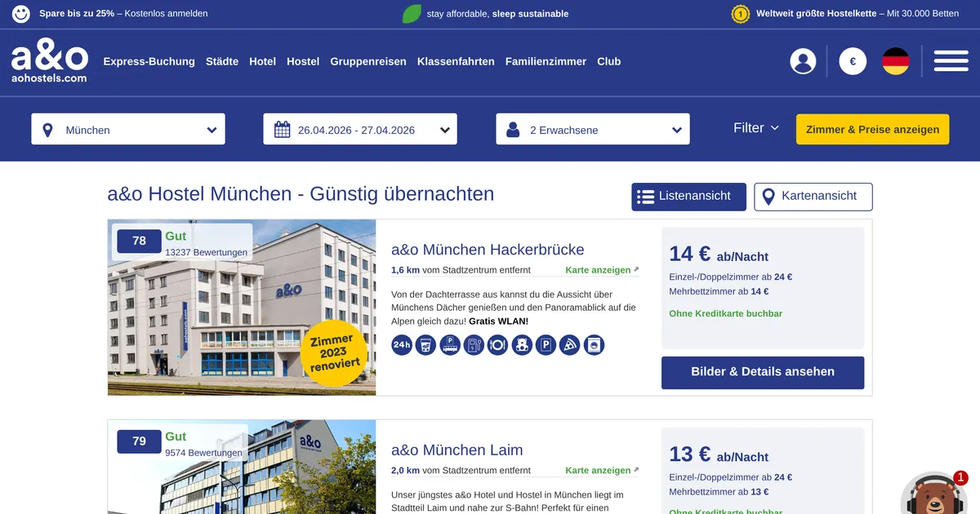Select the Hostel menu item
This screenshot has height=514, width=980.
point(303,61)
